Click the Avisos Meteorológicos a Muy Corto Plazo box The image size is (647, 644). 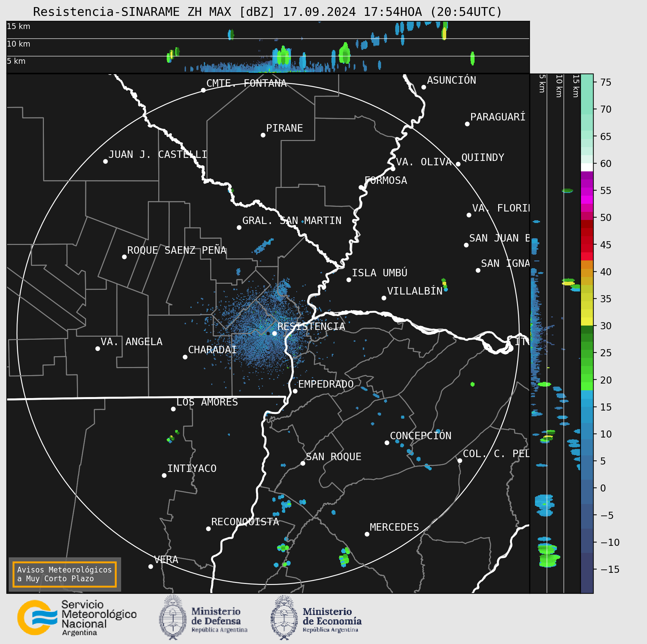(x=64, y=574)
